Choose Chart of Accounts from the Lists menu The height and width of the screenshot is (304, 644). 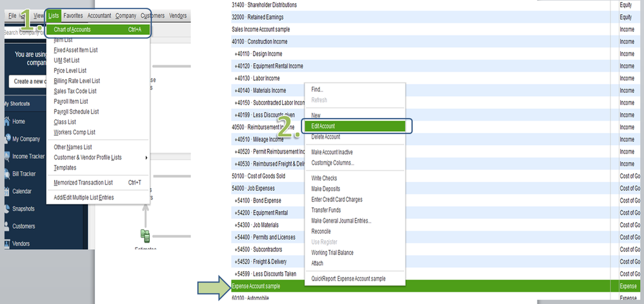point(98,30)
